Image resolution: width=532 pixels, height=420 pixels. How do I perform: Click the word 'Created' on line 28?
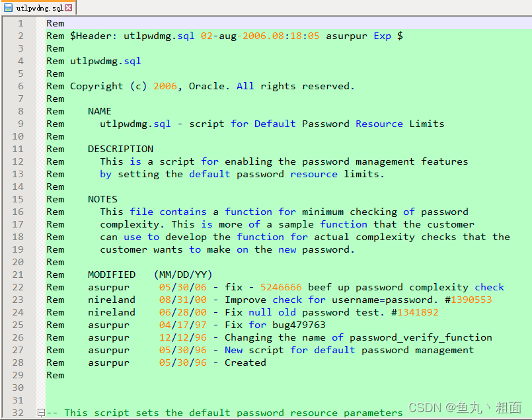(x=245, y=362)
